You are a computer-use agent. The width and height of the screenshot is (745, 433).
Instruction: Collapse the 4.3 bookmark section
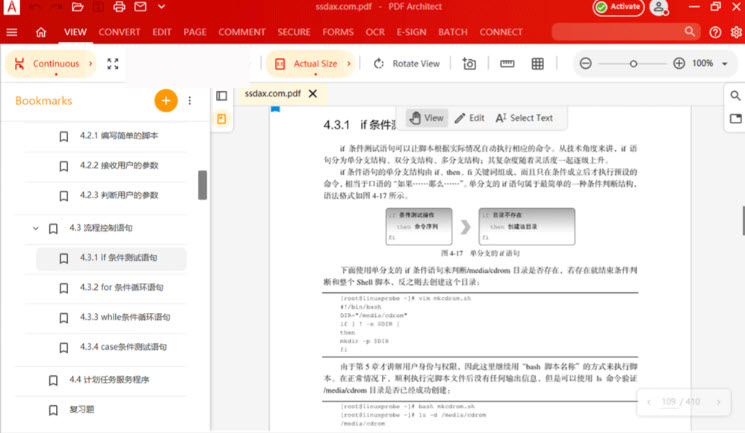click(x=35, y=228)
